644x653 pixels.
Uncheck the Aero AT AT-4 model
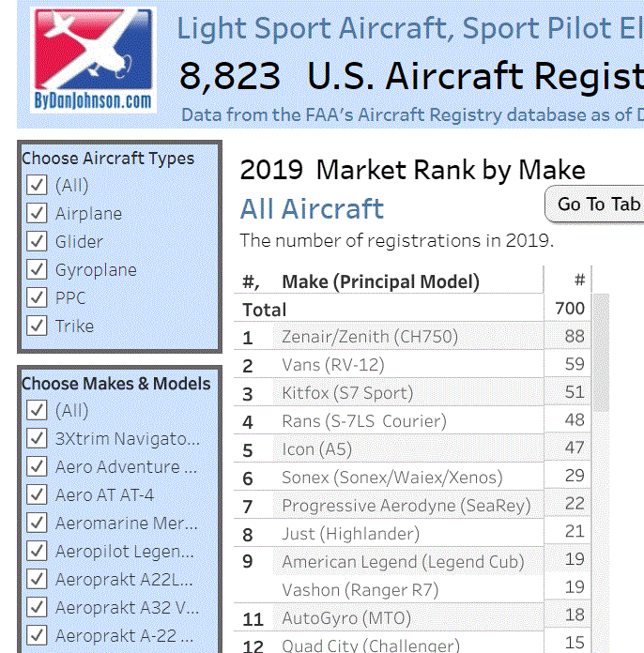[x=37, y=494]
